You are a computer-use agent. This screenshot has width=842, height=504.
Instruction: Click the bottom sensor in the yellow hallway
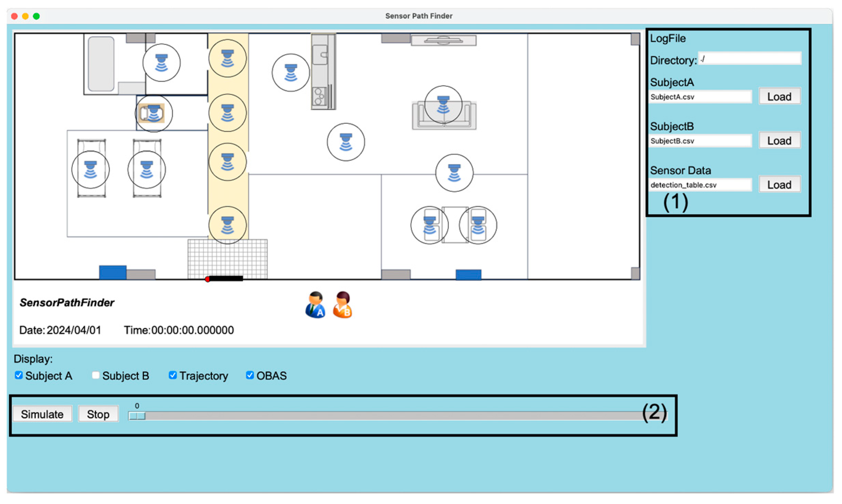(x=227, y=225)
